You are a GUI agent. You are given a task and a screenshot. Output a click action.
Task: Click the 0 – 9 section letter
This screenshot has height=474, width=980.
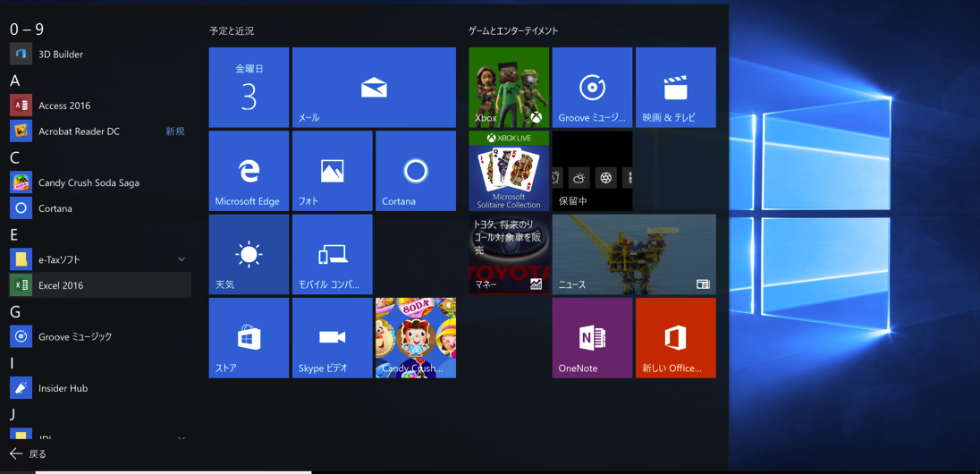click(27, 29)
